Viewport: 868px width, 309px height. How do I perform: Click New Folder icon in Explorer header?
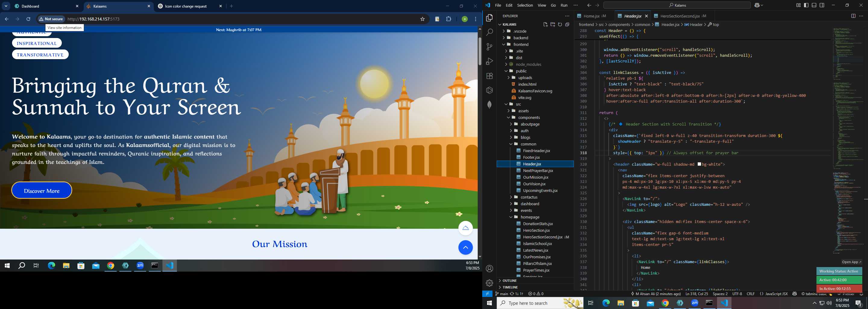coord(553,24)
